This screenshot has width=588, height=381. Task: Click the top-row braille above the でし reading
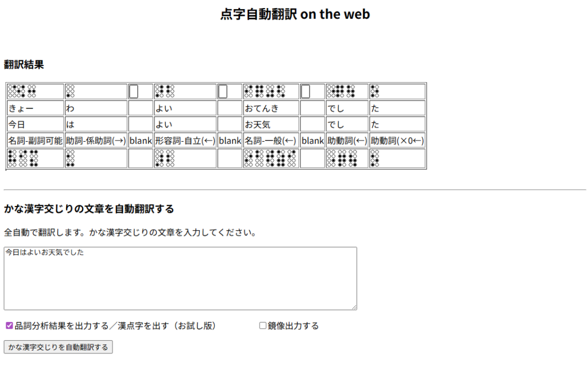click(x=341, y=91)
